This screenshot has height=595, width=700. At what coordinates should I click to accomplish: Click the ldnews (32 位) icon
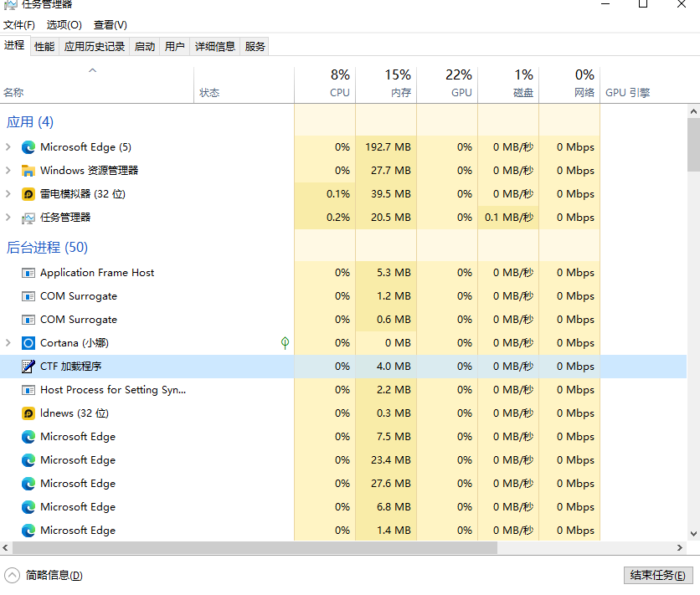click(x=28, y=413)
